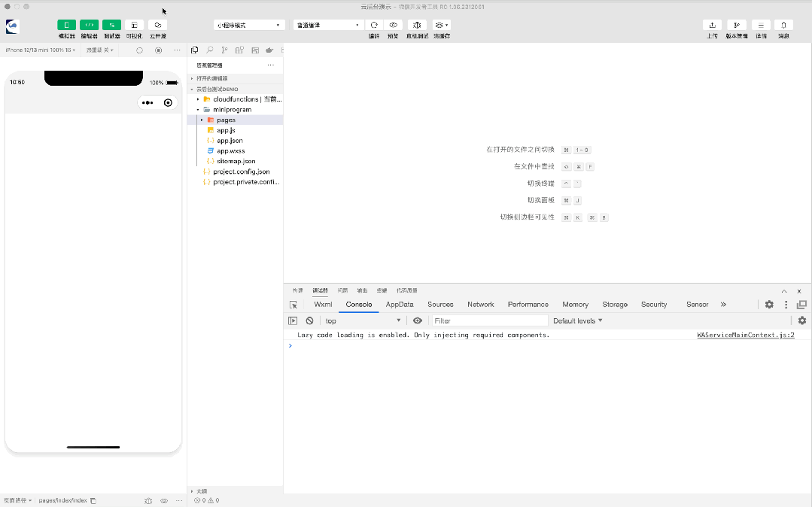Screen dimensions: 812x507
Task: Toggle console sidebar icon
Action: pyautogui.click(x=293, y=320)
